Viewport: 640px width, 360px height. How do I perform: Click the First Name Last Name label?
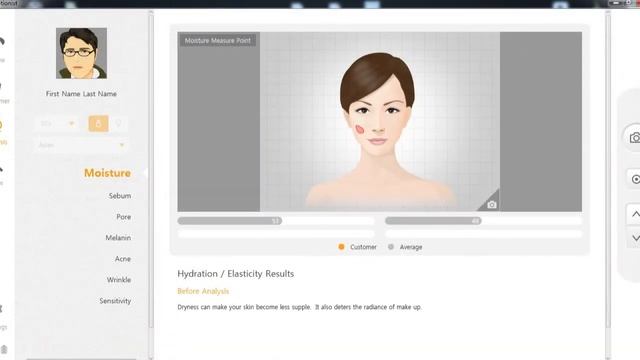pos(81,94)
